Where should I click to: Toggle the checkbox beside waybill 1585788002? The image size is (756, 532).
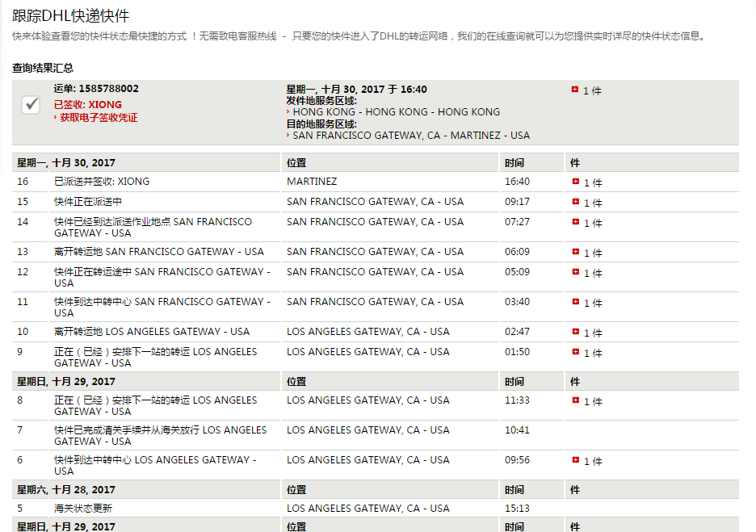(31, 105)
